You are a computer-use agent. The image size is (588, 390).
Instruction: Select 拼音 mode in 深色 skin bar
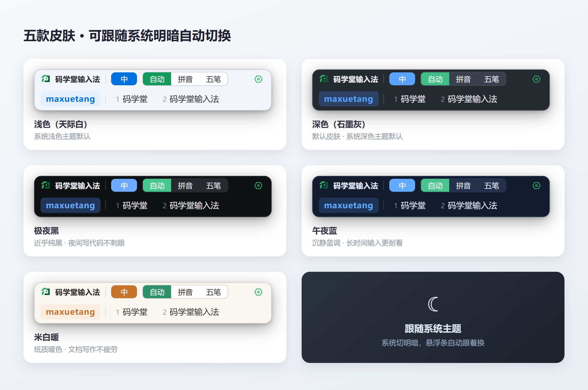click(x=463, y=79)
